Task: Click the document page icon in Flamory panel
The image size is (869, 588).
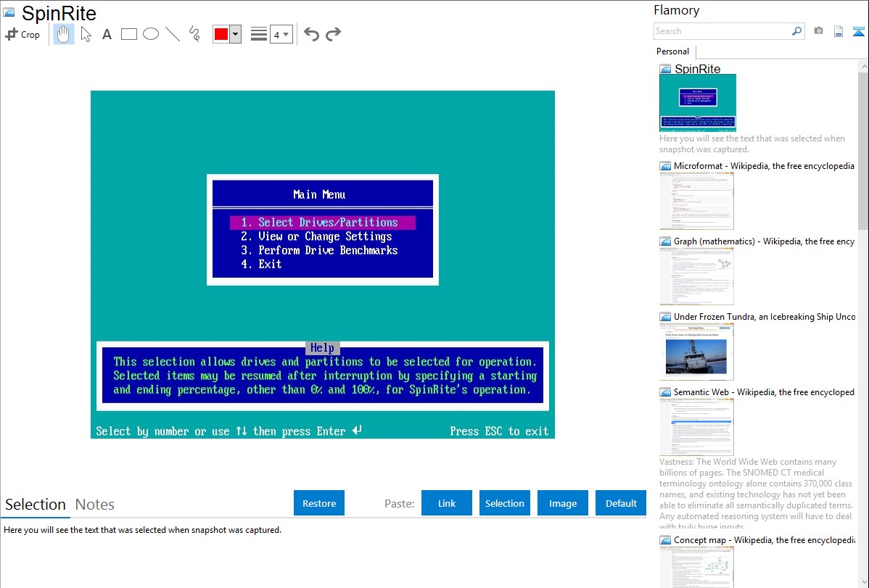Action: (x=839, y=31)
